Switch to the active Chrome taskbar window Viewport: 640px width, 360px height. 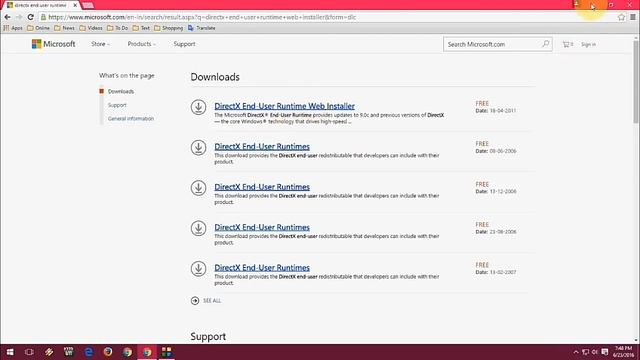pyautogui.click(x=147, y=352)
